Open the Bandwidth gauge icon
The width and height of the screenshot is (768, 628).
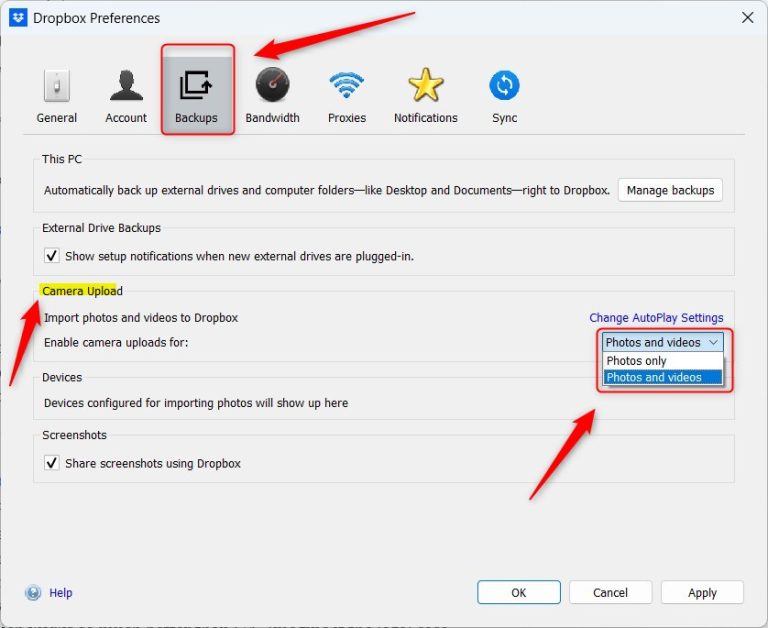272,87
